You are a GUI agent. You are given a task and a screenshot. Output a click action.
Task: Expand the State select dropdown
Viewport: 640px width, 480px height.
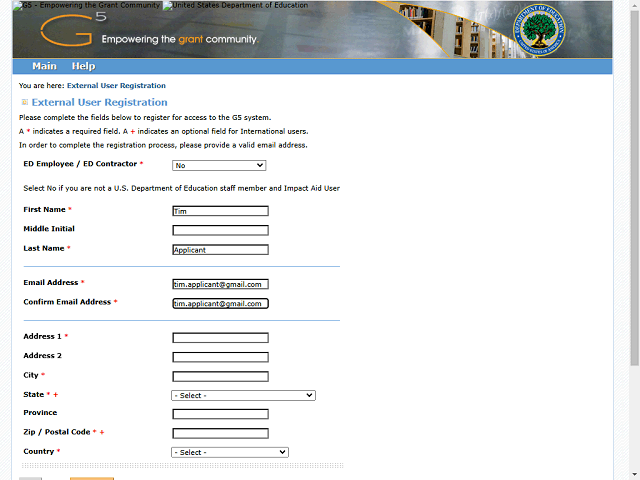coord(243,396)
